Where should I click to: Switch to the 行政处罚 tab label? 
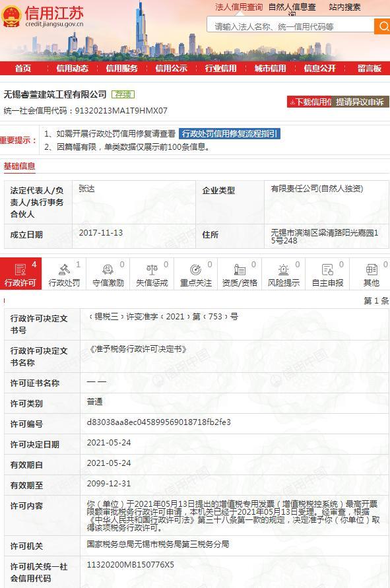pyautogui.click(x=64, y=282)
